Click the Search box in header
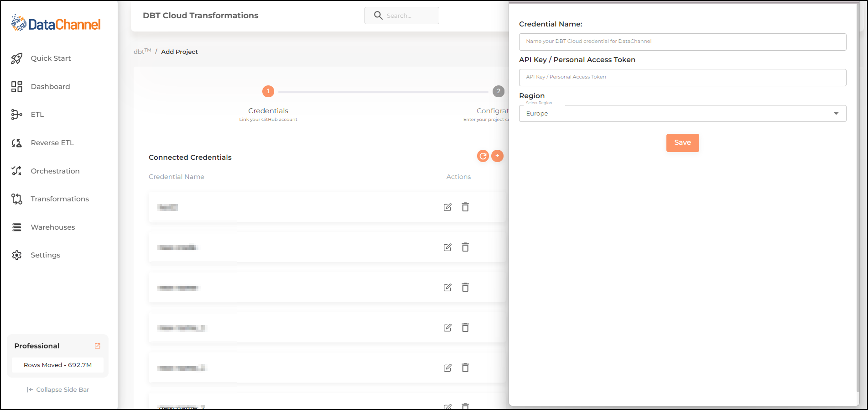The height and width of the screenshot is (410, 868). 401,16
